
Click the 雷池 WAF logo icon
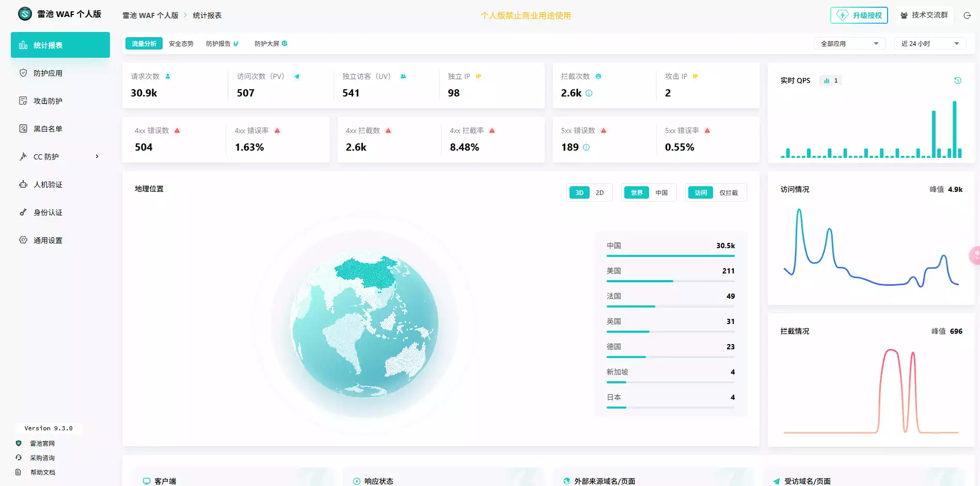pos(25,14)
